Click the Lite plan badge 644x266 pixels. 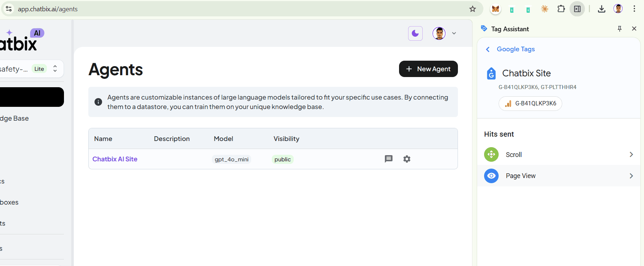pos(39,69)
